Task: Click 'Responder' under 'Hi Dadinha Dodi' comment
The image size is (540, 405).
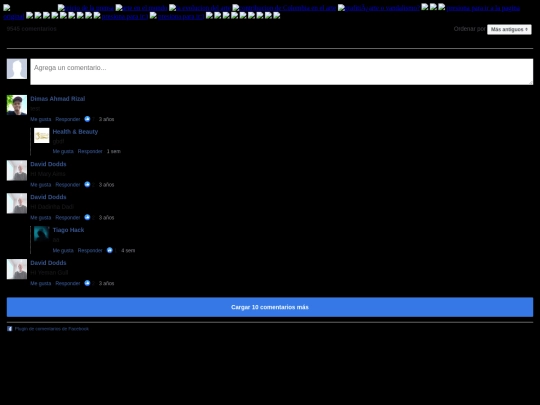Action: [x=68, y=218]
